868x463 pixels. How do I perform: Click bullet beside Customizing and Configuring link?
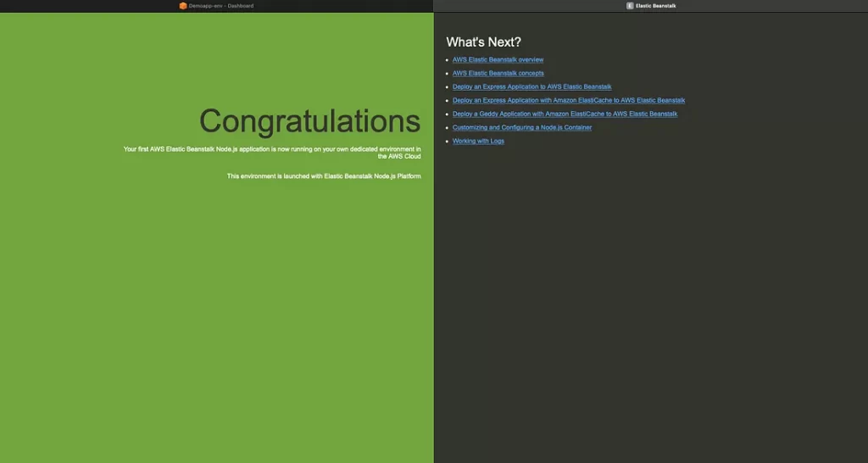tap(447, 128)
